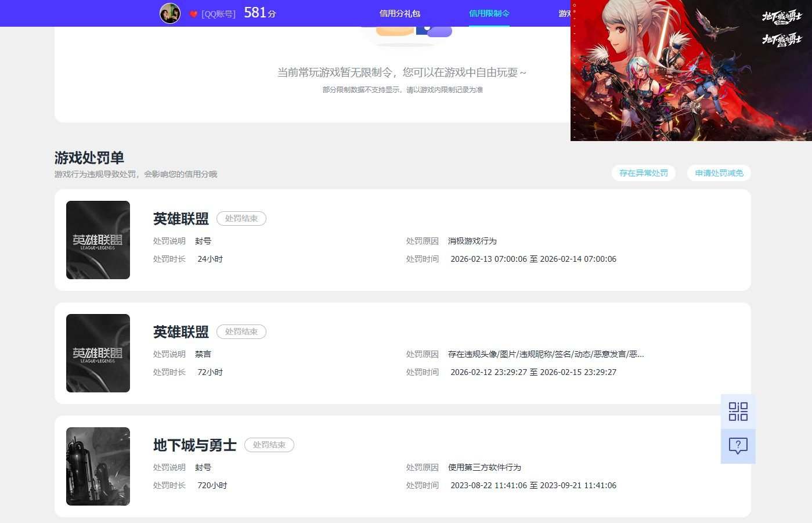
Task: Click 处罚结束 badge on 地下城与勇士 record
Action: (269, 445)
